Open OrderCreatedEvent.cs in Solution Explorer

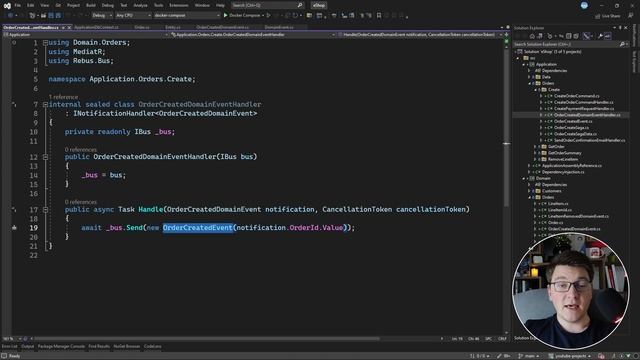click(573, 121)
